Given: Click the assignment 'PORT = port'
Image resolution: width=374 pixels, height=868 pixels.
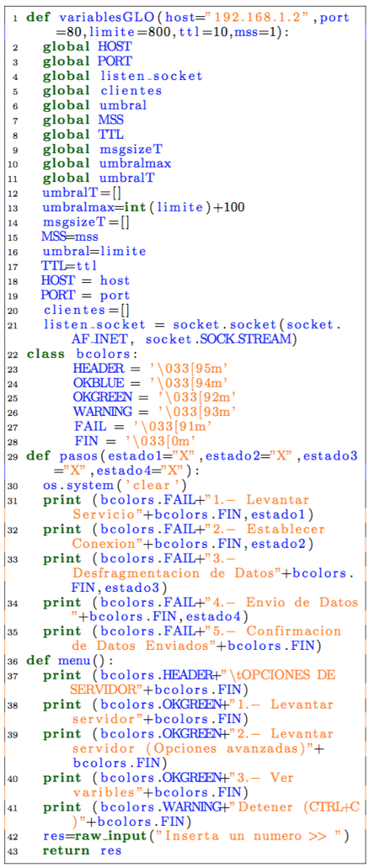Looking at the screenshot, I should pyautogui.click(x=85, y=295).
